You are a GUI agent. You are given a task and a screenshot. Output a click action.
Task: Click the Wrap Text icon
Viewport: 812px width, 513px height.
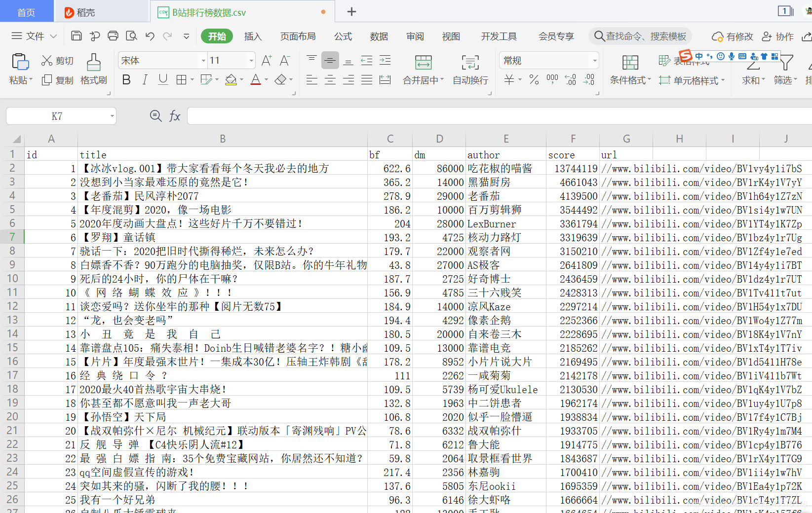(470, 63)
